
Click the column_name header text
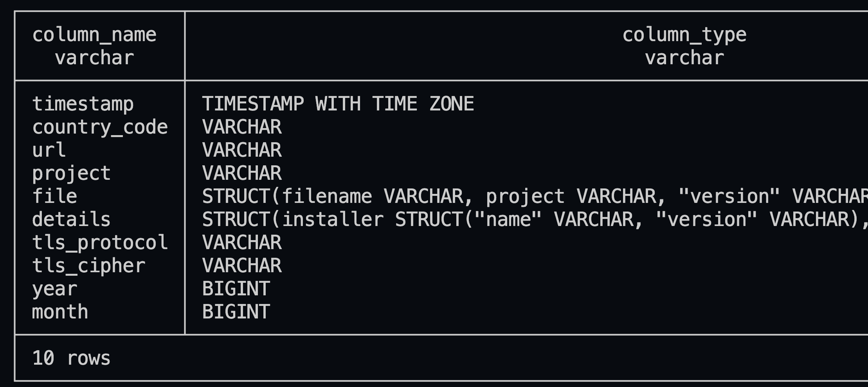click(94, 35)
